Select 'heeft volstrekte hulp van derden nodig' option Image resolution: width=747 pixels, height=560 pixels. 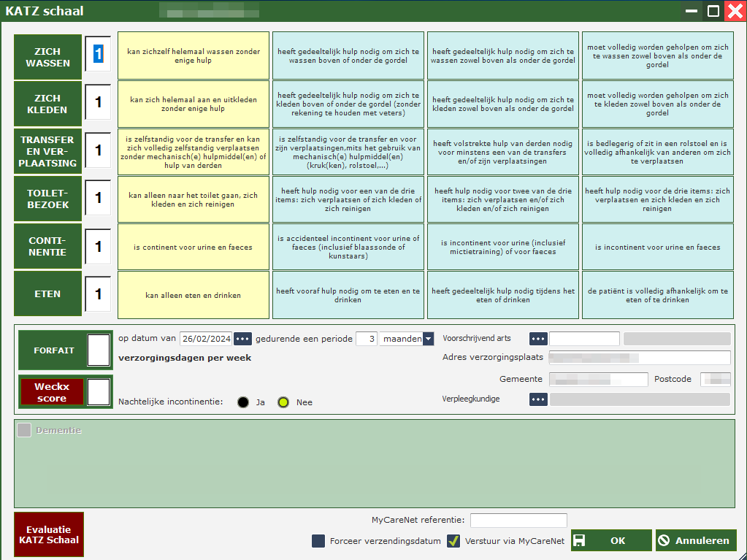pyautogui.click(x=503, y=152)
